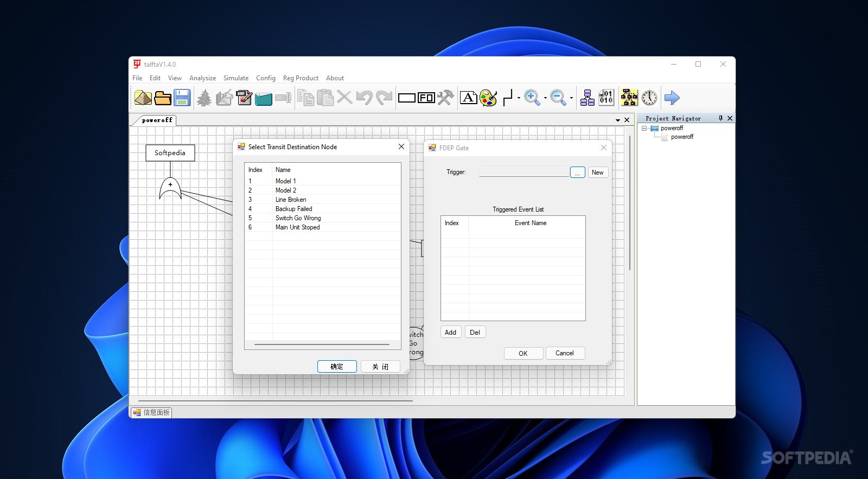
Task: Open the About menu
Action: pos(335,78)
